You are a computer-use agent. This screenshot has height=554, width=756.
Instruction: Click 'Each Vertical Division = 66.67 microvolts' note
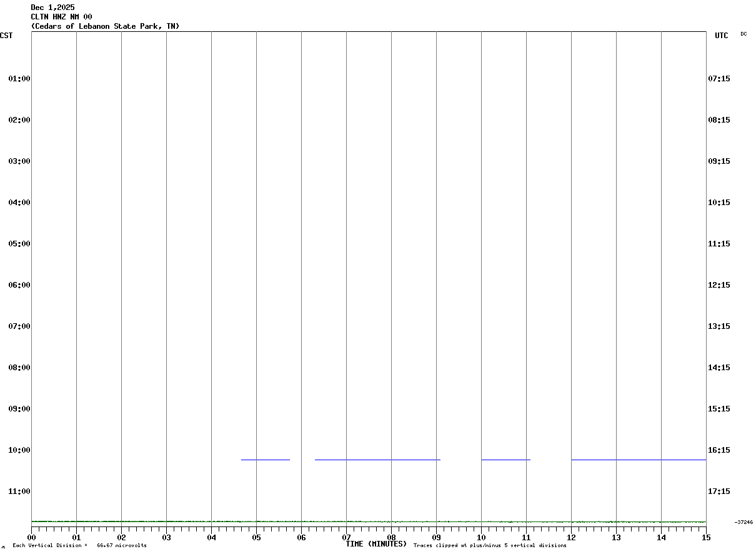point(79,546)
